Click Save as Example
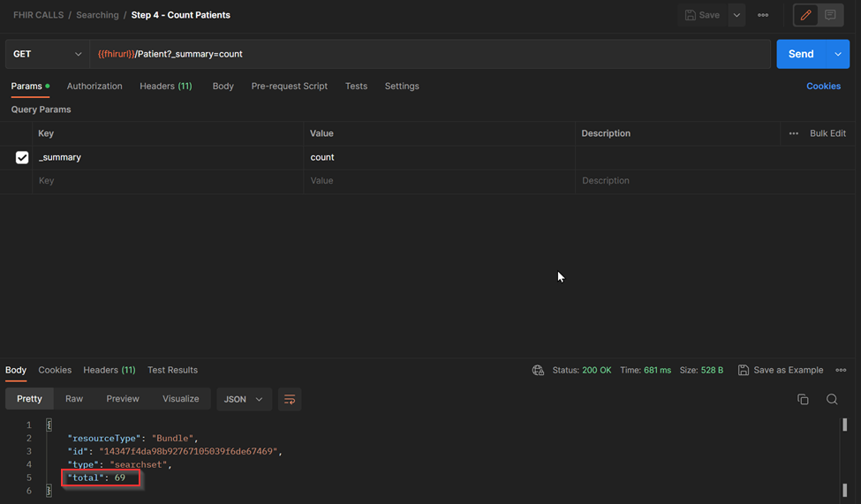 (x=781, y=370)
